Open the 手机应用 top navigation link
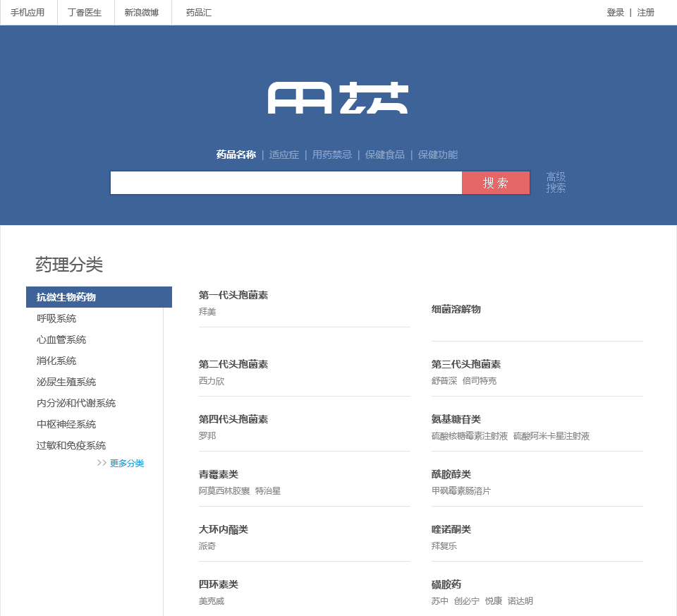 [x=28, y=13]
